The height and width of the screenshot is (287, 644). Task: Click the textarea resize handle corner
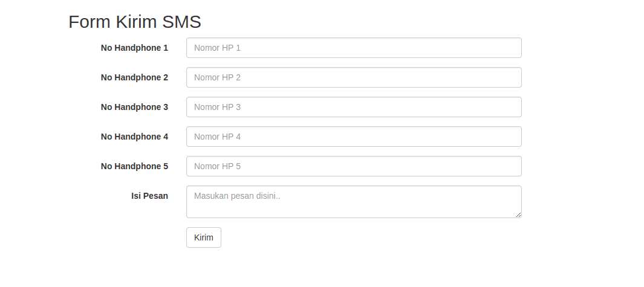[518, 214]
